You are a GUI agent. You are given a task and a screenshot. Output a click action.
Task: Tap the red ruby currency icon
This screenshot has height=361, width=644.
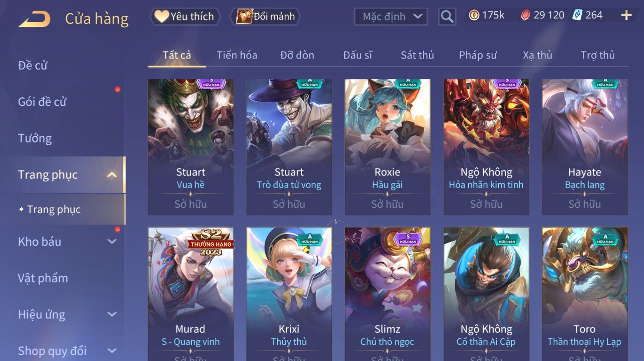click(x=525, y=15)
